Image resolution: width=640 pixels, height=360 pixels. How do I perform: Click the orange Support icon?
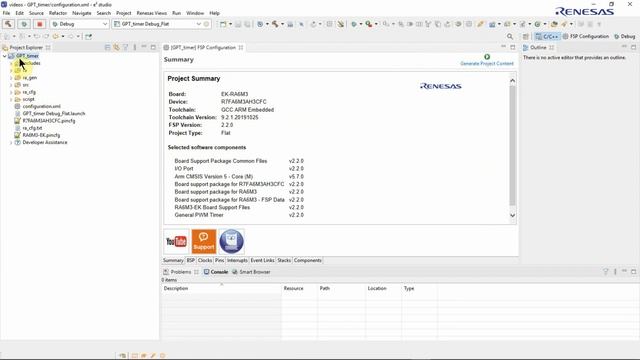[204, 242]
